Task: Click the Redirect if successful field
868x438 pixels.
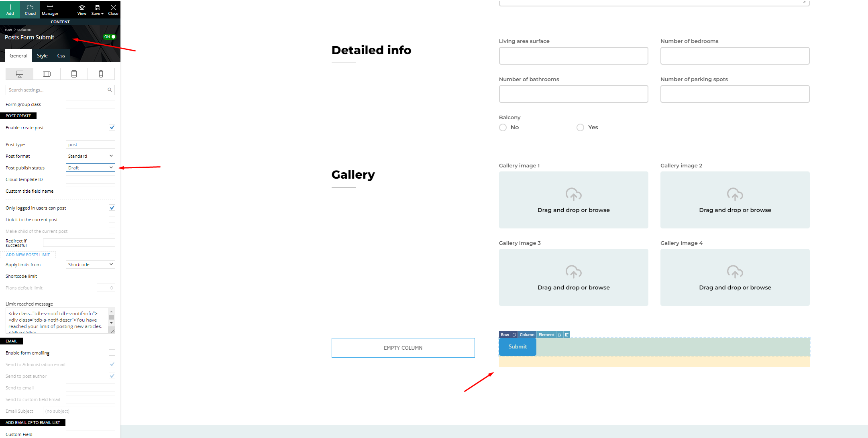Action: pyautogui.click(x=79, y=243)
